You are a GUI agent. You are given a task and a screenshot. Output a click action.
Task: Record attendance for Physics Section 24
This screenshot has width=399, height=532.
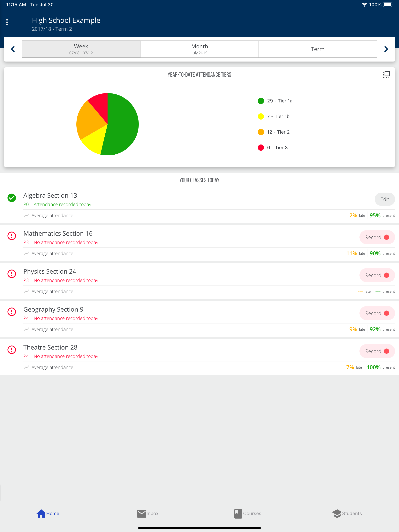pos(377,275)
